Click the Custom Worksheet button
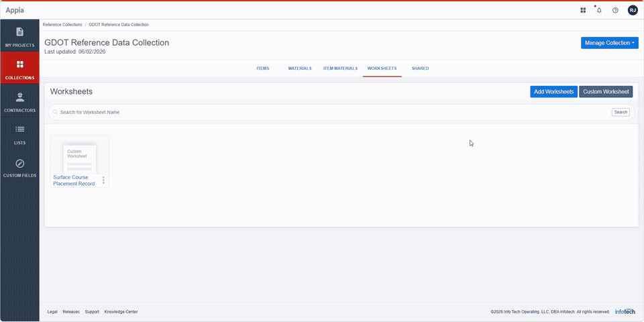The height and width of the screenshot is (322, 644). point(606,92)
